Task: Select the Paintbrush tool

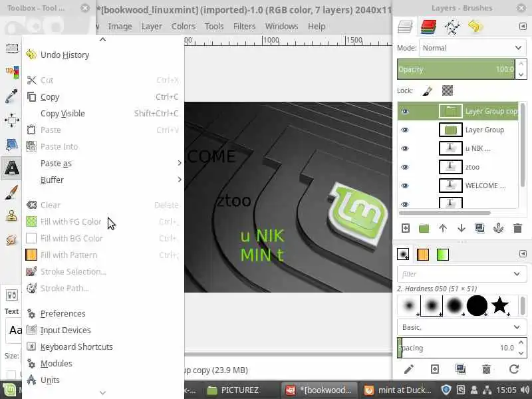Action: [x=11, y=192]
